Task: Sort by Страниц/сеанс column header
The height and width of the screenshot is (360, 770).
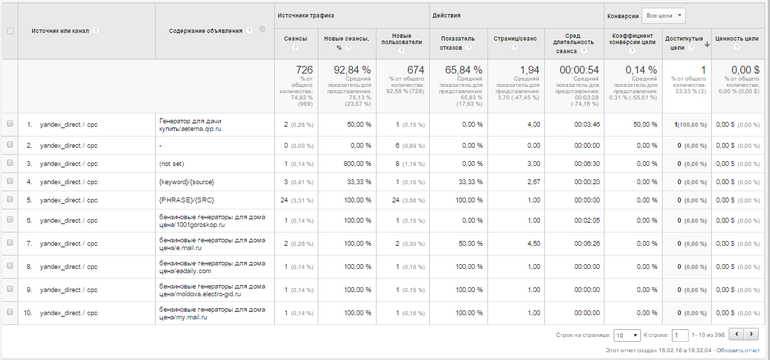Action: [x=515, y=39]
